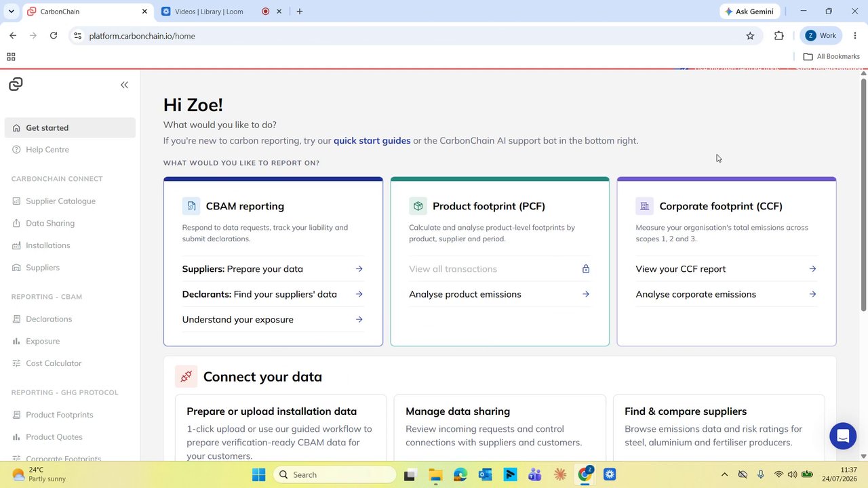This screenshot has width=868, height=488.
Task: Open the browser extensions puzzle icon
Action: pos(778,36)
